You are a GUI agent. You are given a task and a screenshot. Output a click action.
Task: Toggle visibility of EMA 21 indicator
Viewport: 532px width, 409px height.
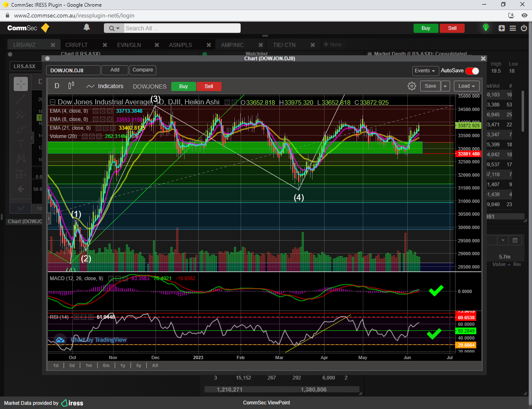(x=99, y=128)
